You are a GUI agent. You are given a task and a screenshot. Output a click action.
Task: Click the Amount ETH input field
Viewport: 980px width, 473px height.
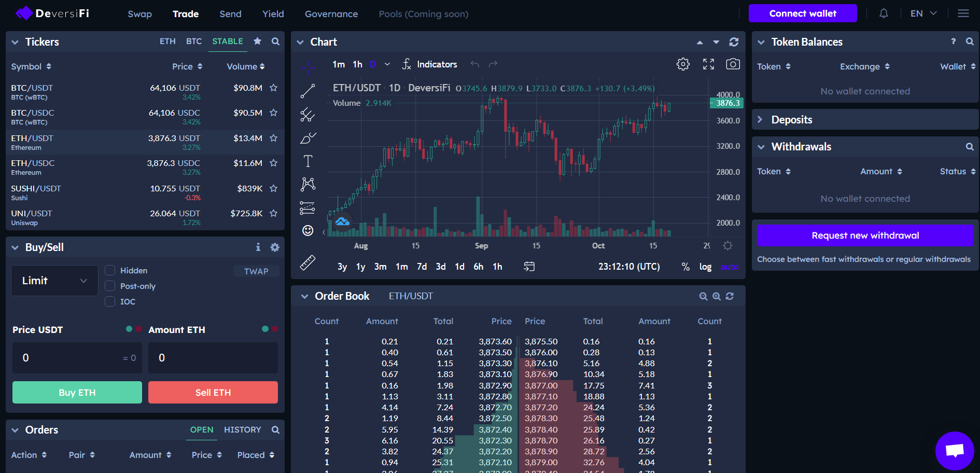(x=213, y=358)
